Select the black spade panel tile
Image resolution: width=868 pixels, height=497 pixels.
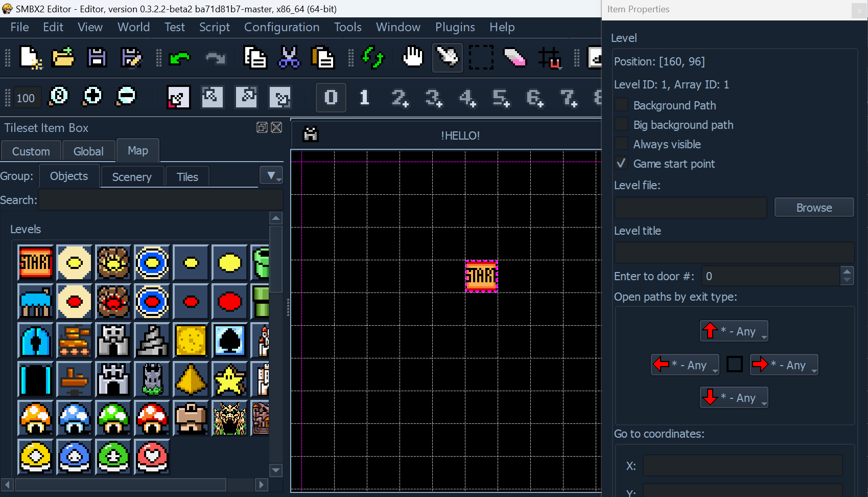coord(229,341)
